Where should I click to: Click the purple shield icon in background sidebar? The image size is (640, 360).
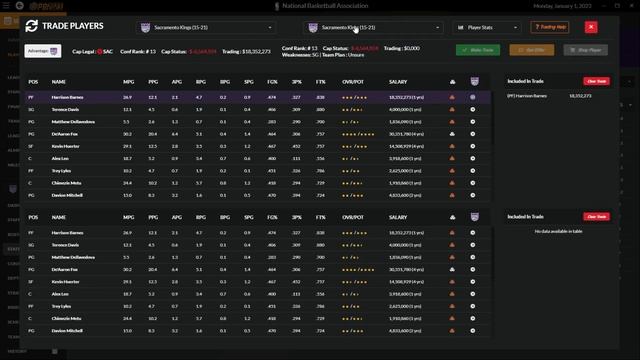(x=13, y=189)
